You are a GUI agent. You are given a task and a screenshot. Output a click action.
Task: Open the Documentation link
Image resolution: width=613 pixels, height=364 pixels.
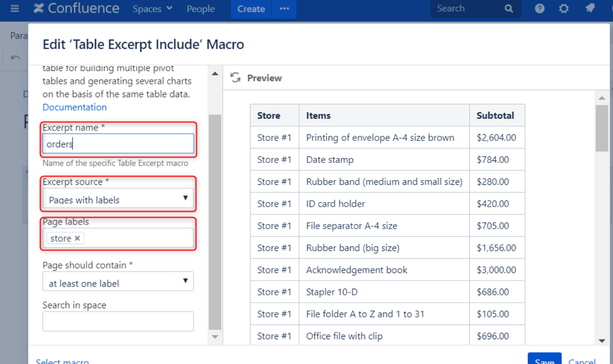[x=74, y=107]
